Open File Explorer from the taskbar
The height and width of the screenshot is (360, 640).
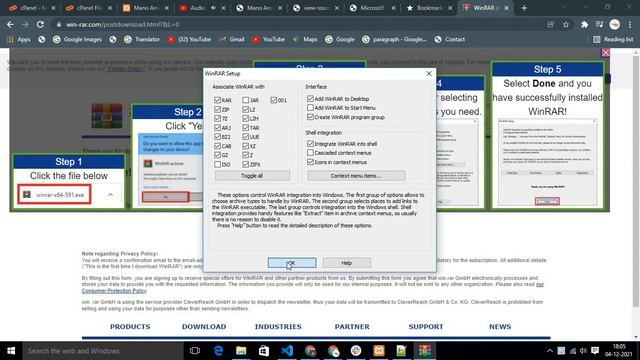click(241, 351)
